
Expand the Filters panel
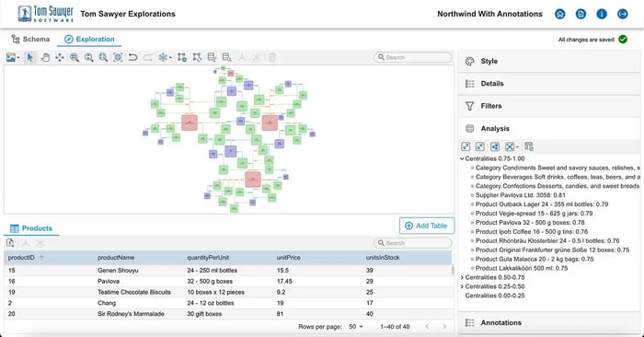(549, 106)
